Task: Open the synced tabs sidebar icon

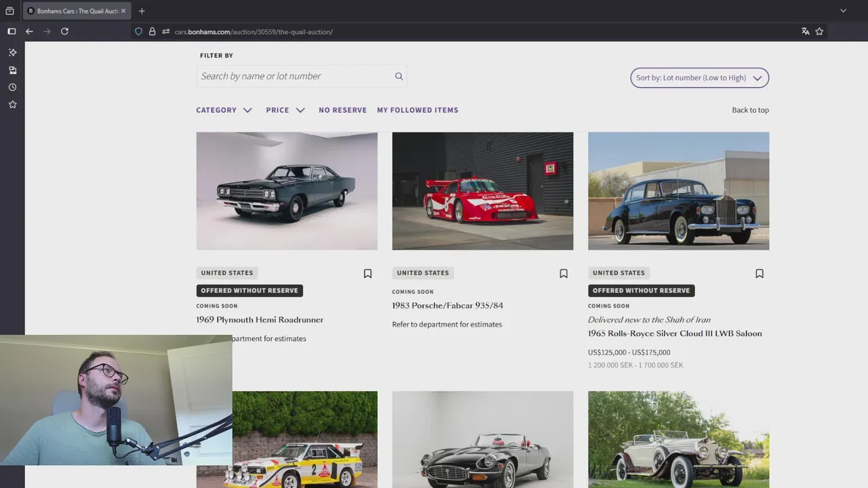Action: pyautogui.click(x=12, y=70)
